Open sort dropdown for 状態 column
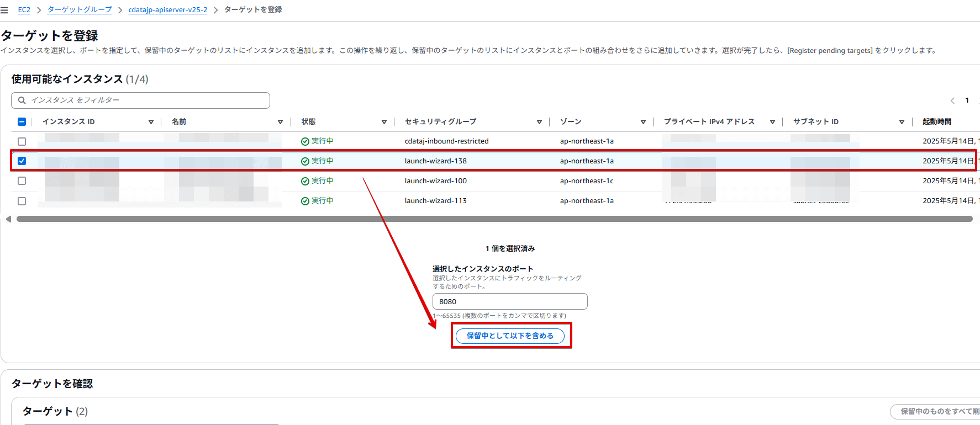The height and width of the screenshot is (425, 980). (x=384, y=122)
